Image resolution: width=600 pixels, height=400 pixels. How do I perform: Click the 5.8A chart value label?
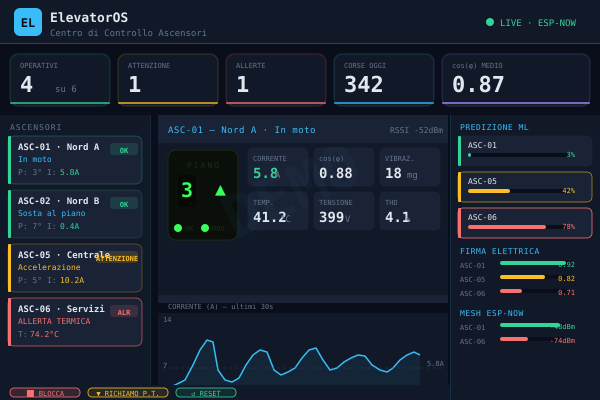click(435, 363)
